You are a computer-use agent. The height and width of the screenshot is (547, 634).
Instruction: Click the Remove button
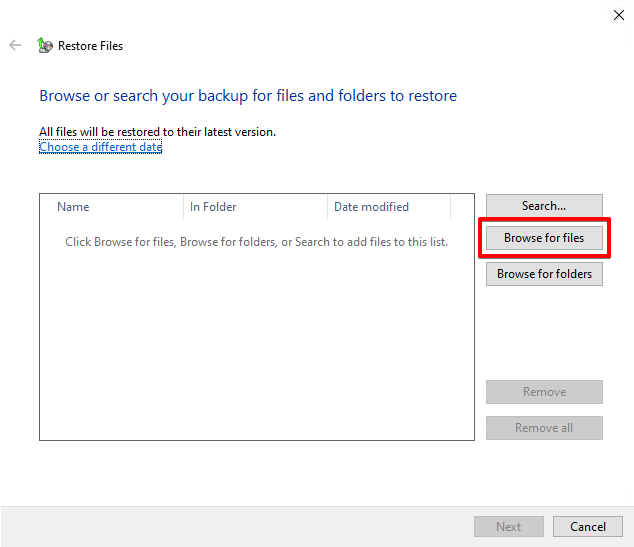[x=544, y=392]
